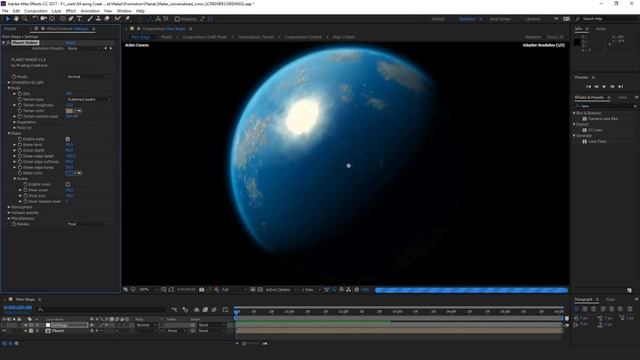Click the Terrain color eyedropper

78,111
